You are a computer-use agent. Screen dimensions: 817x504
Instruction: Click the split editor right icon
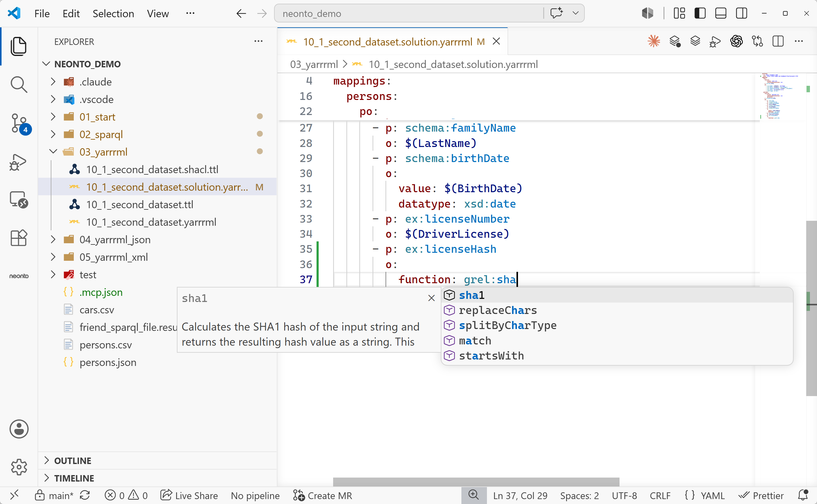[778, 41]
